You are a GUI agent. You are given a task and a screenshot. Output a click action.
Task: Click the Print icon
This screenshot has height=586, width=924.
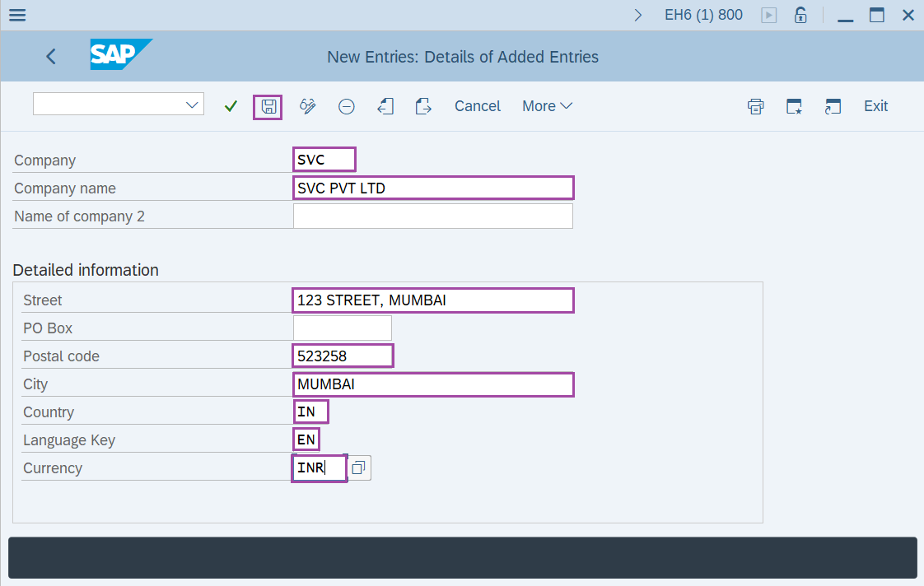click(755, 106)
